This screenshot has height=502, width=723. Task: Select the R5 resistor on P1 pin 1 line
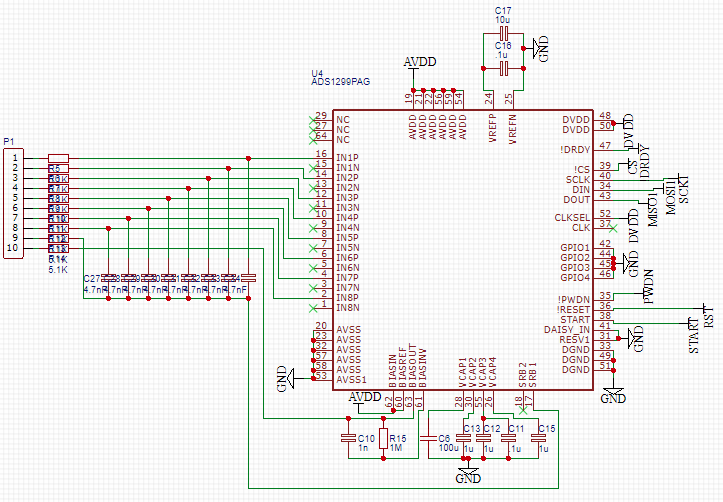(59, 158)
